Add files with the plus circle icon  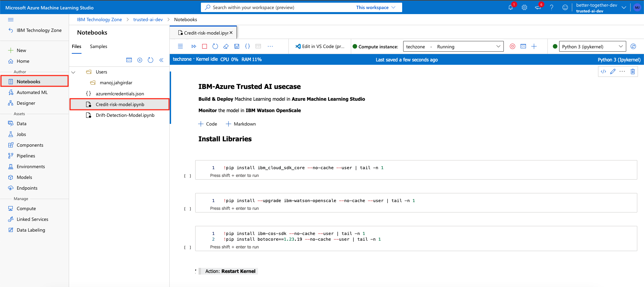pos(140,60)
